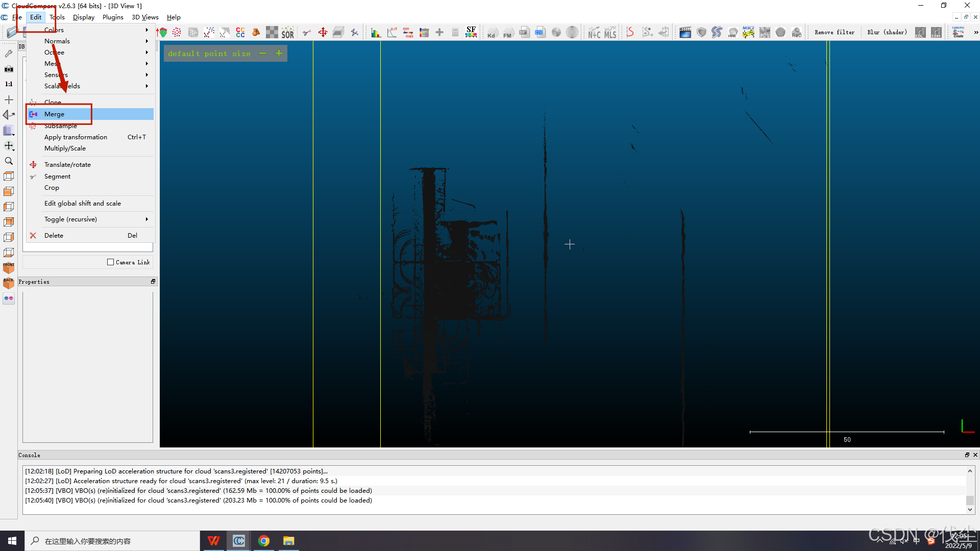
Task: Open the Plugins menu
Action: (113, 17)
